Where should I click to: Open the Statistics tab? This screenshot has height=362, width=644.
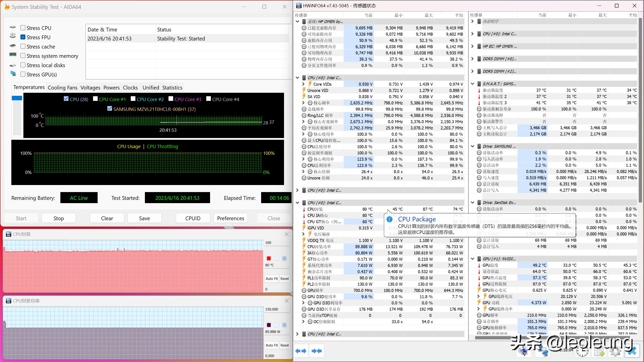[x=172, y=88]
